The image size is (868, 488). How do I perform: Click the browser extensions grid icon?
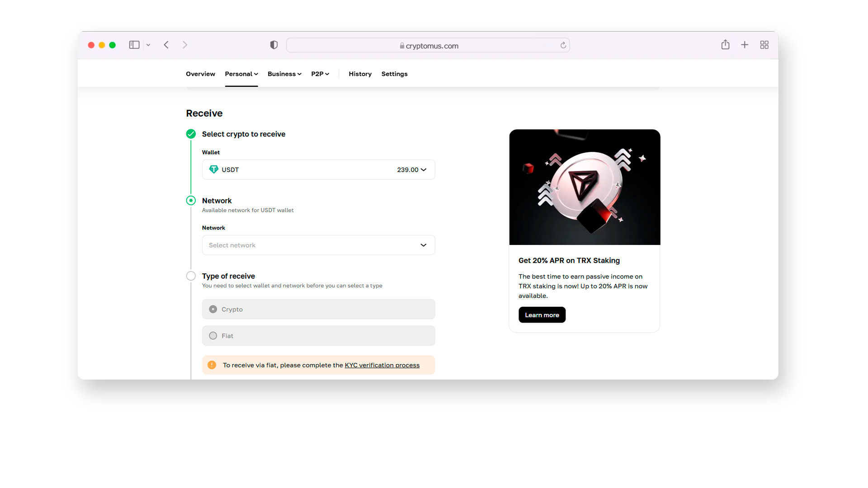(764, 45)
